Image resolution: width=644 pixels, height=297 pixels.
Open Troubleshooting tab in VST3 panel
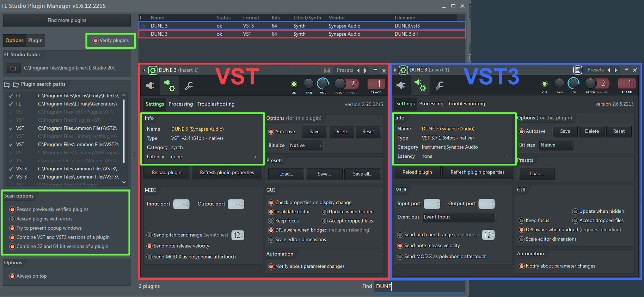(466, 104)
